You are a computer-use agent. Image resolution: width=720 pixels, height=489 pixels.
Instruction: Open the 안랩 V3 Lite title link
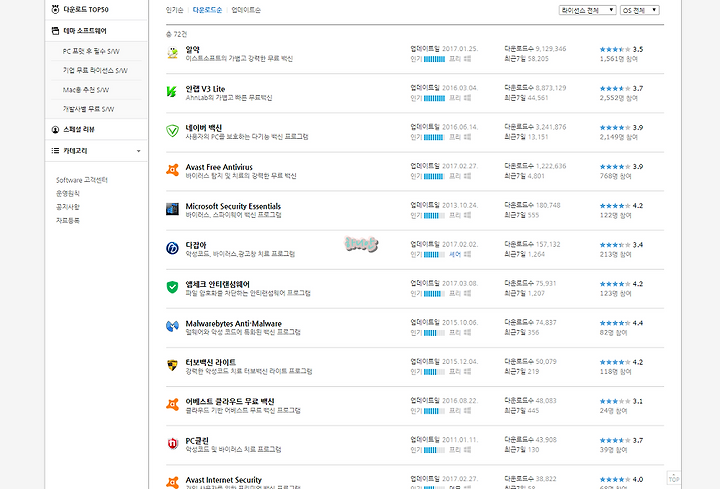[x=205, y=89]
